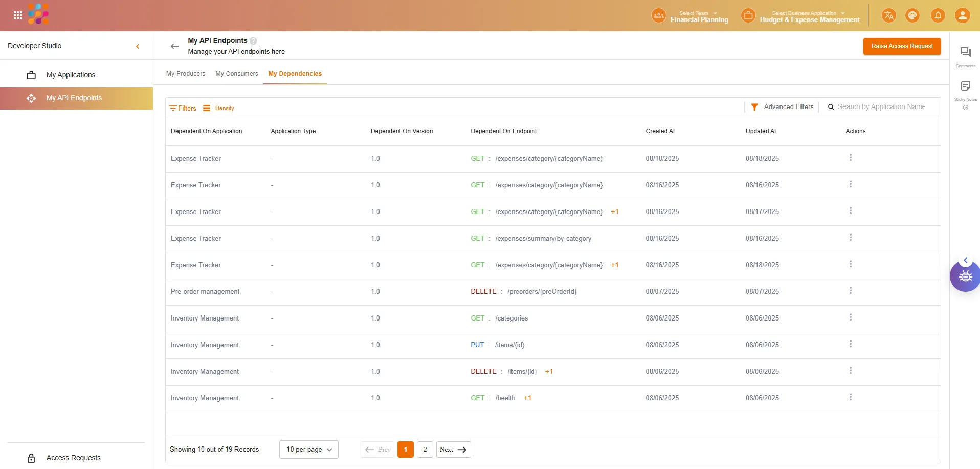
Task: Switch to the My Consumers tab
Action: point(237,74)
